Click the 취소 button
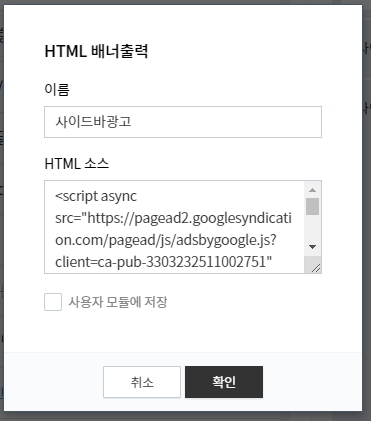The width and height of the screenshot is (371, 421). [x=142, y=382]
